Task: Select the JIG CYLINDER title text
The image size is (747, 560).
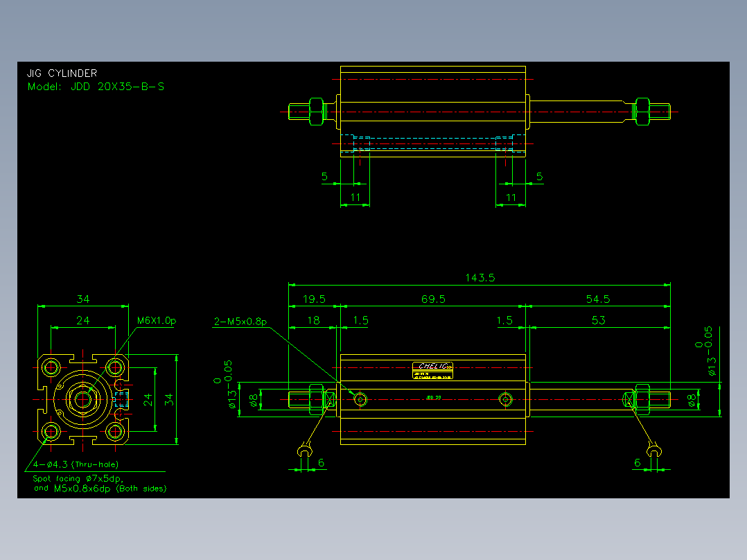Action: click(62, 73)
